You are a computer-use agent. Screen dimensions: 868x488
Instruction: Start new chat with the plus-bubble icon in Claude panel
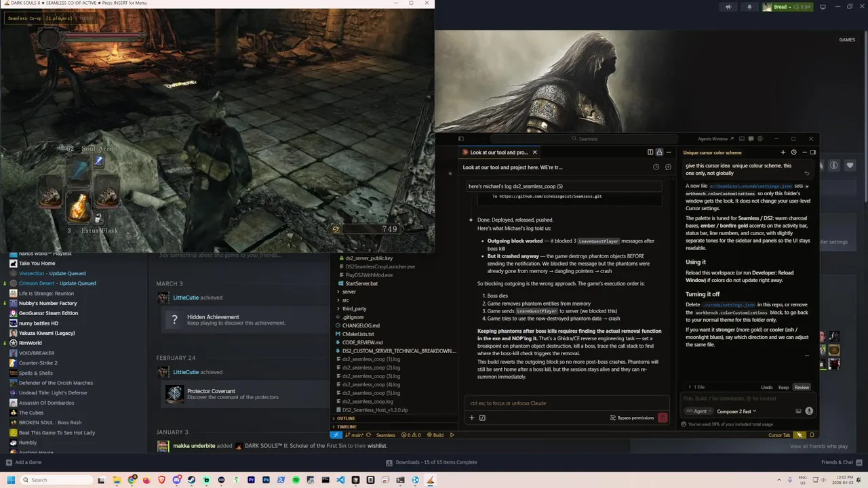tap(668, 167)
